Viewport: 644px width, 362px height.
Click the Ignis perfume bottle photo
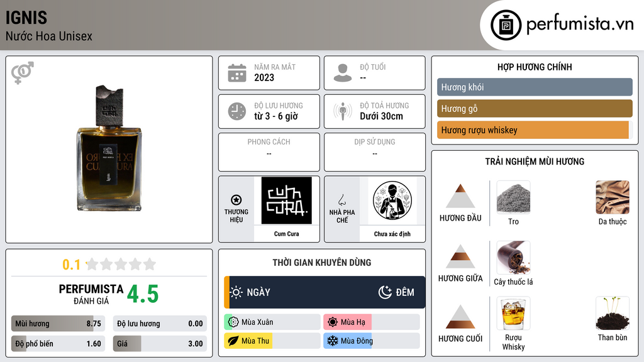(109, 148)
